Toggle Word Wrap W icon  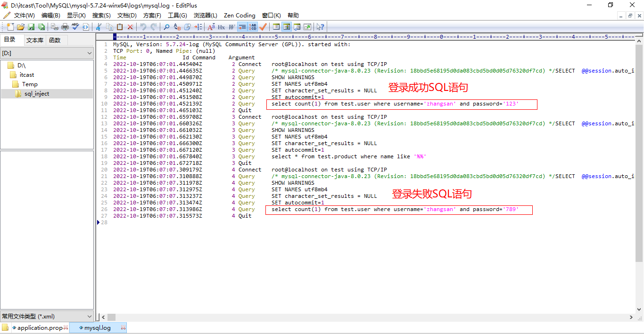(x=231, y=27)
